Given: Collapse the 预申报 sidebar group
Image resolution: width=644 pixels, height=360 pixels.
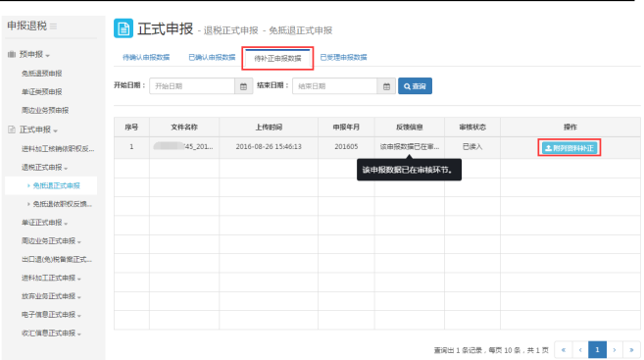Looking at the screenshot, I should 34,54.
